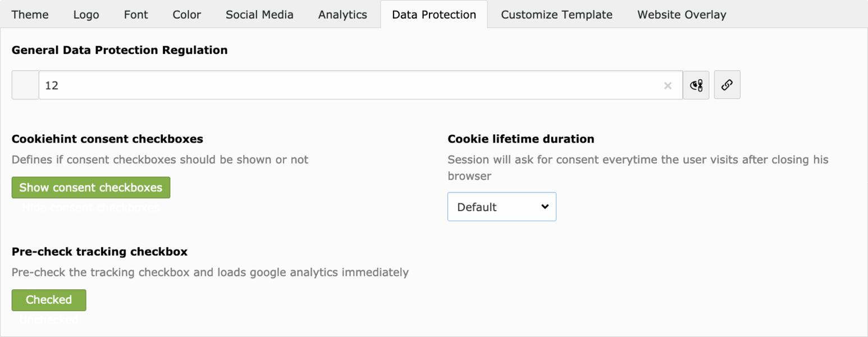Choose the faded Unchecked option

tap(49, 320)
